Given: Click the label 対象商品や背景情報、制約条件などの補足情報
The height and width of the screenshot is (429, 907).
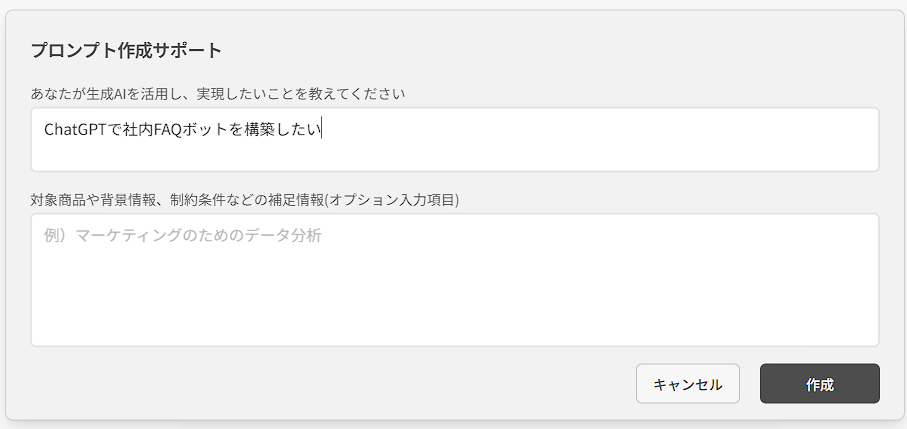Looking at the screenshot, I should tap(176, 200).
